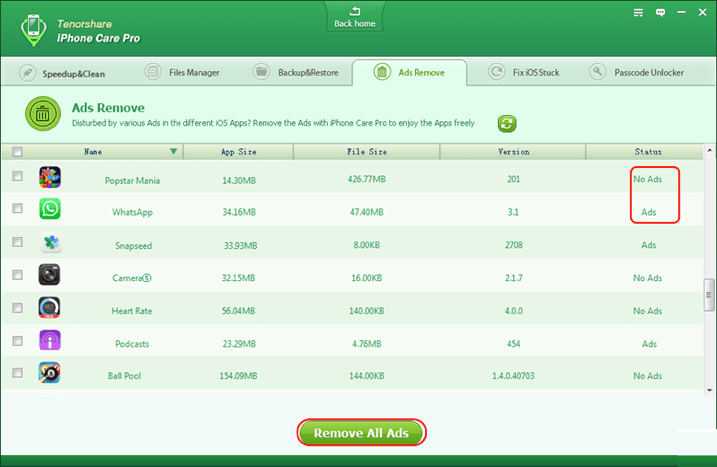Screen dimensions: 717x467
Task: Select the Ball Pool name text
Action: pyautogui.click(x=124, y=376)
